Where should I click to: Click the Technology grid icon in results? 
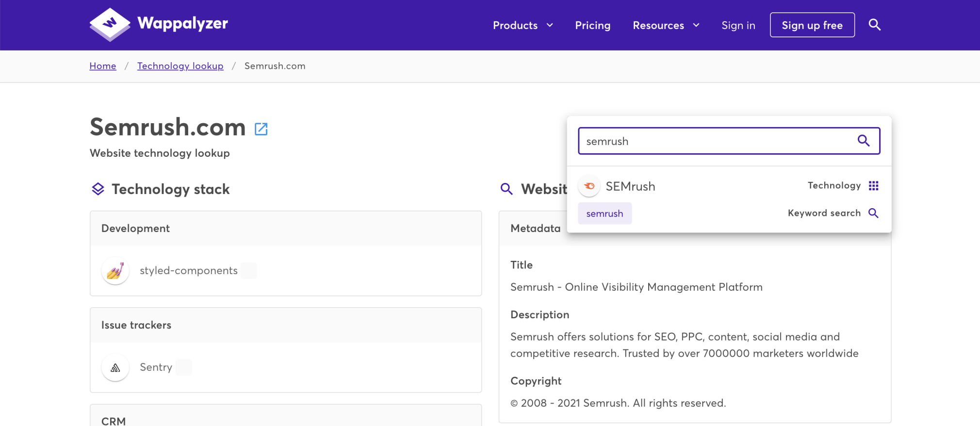(x=874, y=186)
